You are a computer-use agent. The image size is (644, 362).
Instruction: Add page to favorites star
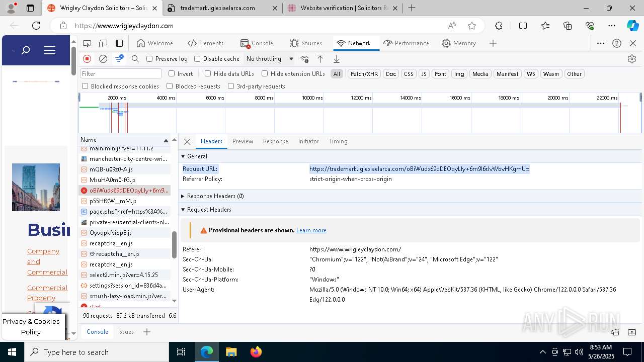pyautogui.click(x=471, y=26)
